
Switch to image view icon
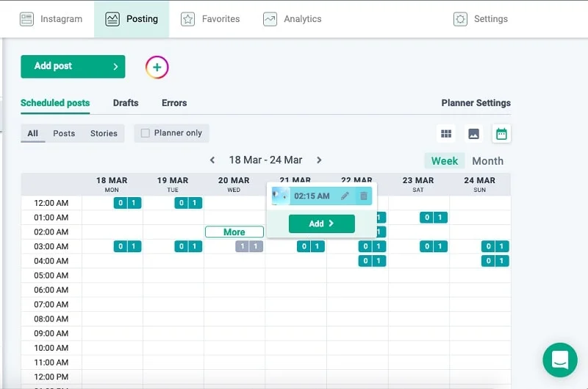tap(473, 134)
